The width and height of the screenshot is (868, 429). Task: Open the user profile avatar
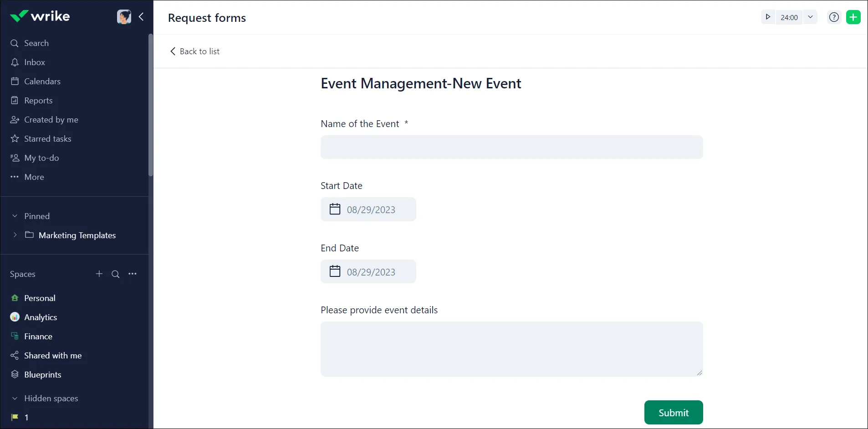click(124, 17)
